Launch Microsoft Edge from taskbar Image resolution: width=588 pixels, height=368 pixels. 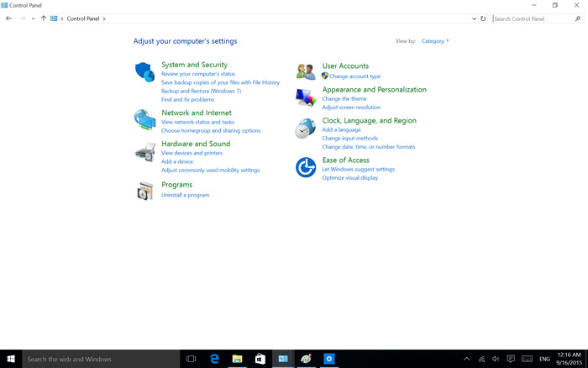[214, 359]
